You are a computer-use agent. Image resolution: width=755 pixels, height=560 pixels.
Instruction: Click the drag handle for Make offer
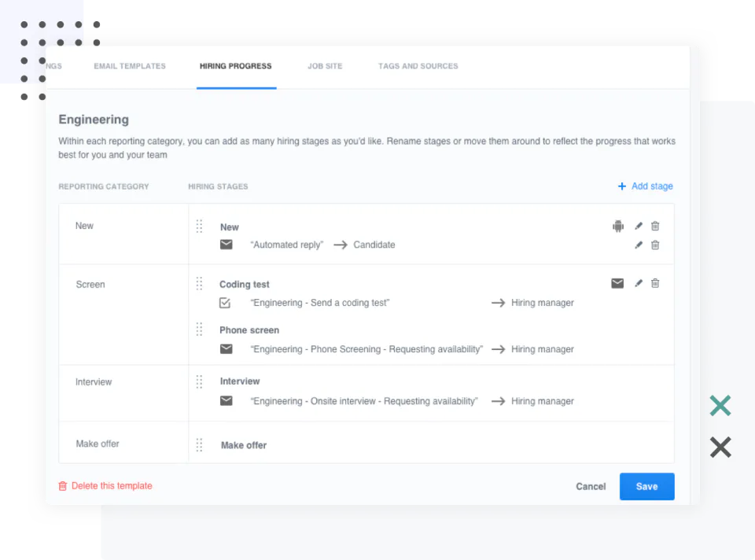click(x=199, y=445)
